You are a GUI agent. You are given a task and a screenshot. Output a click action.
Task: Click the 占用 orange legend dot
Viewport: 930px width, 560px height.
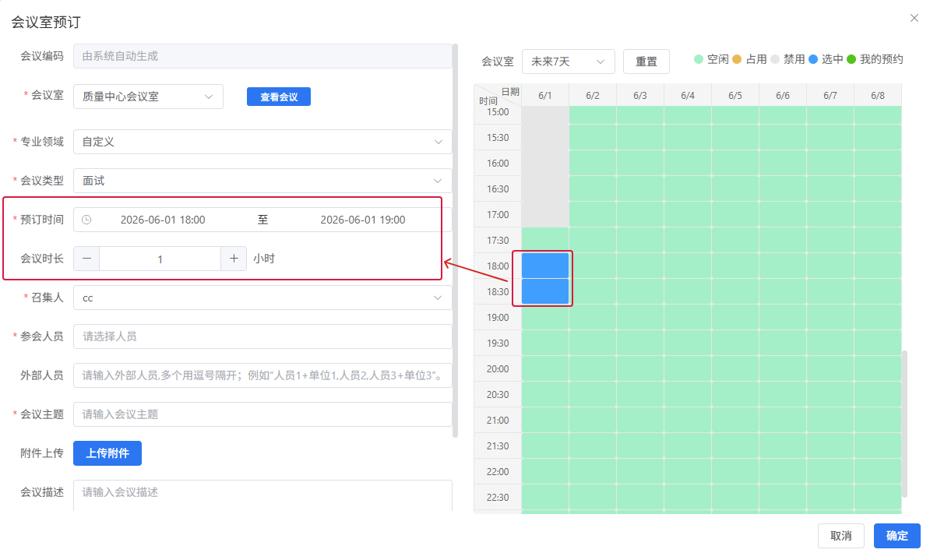tap(737, 59)
